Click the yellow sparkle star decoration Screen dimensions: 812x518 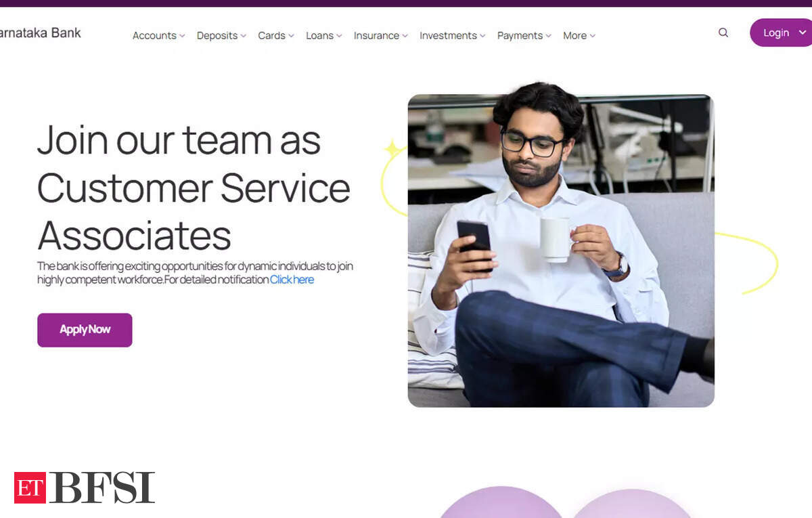coord(392,149)
